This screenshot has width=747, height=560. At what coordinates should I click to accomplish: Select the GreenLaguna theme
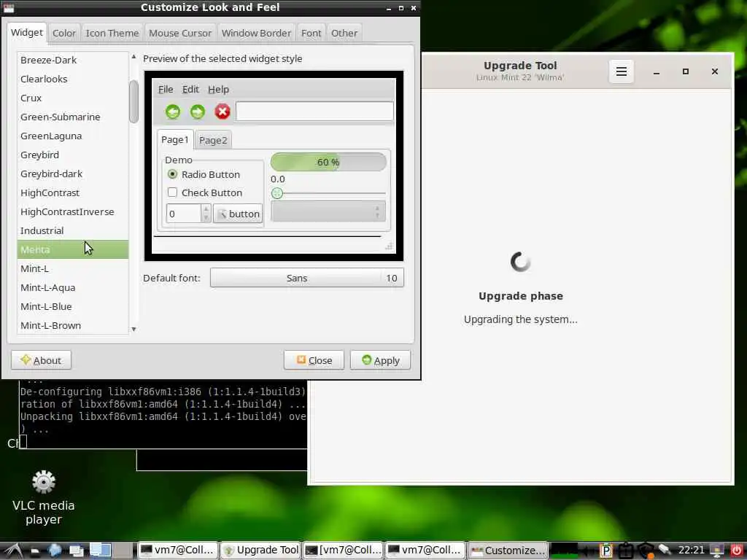pyautogui.click(x=73, y=136)
